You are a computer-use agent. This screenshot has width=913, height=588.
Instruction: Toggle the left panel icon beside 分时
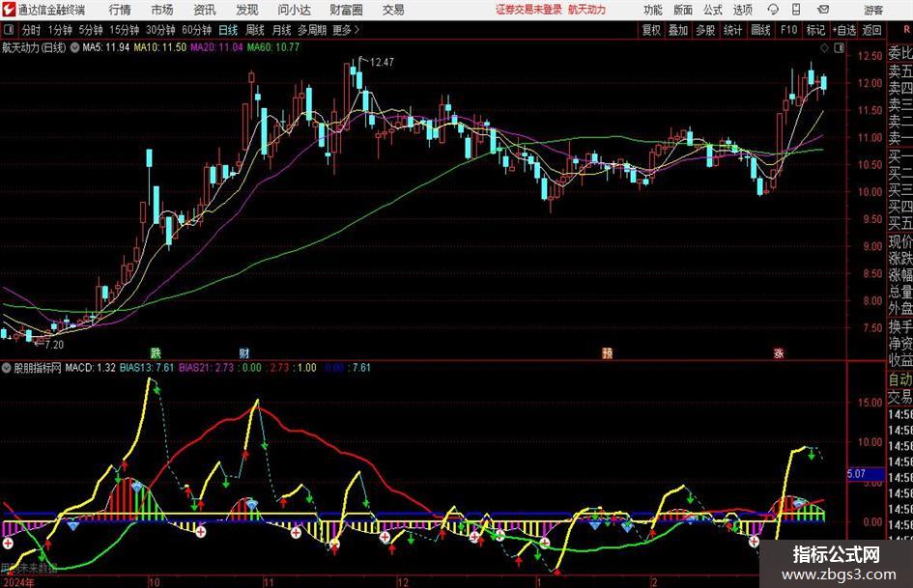pos(9,30)
